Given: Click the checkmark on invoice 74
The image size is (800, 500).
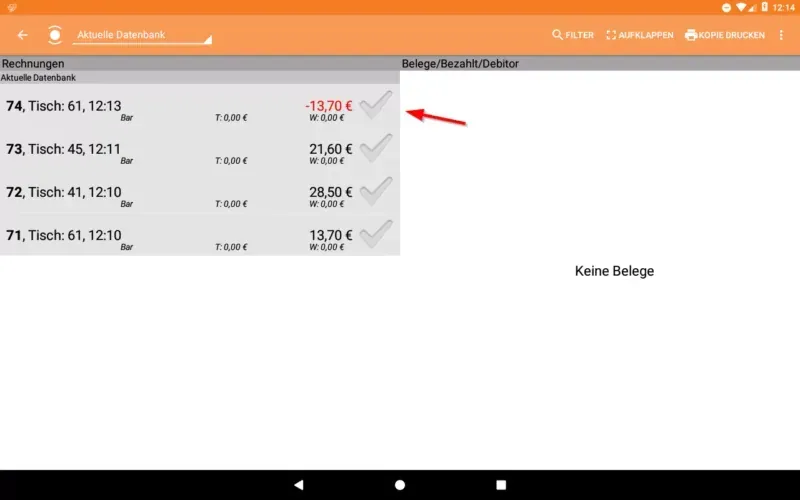Looking at the screenshot, I should click(x=376, y=105).
